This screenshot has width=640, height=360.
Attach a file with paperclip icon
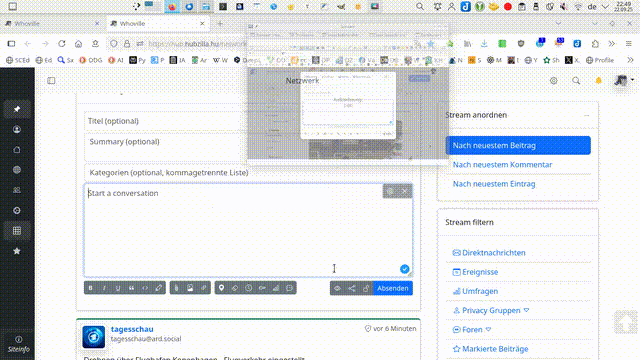176,288
